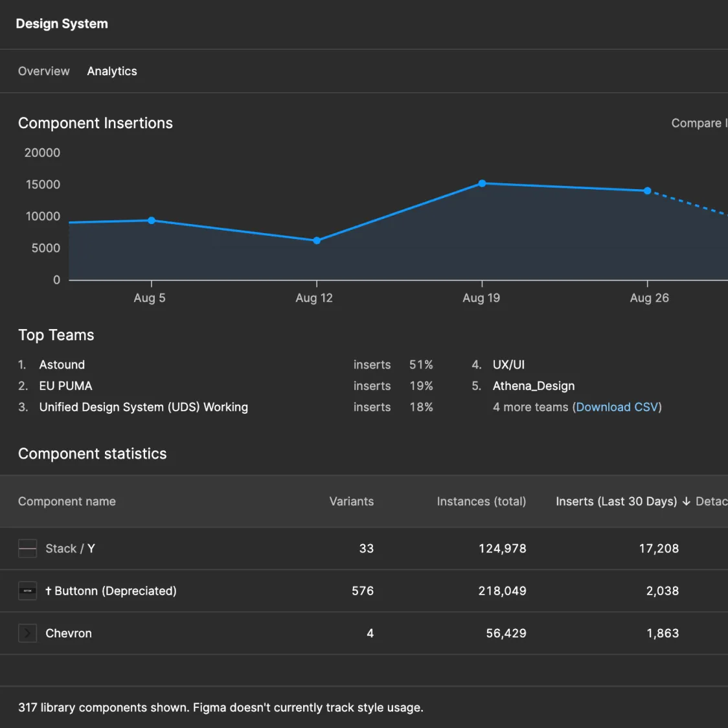Click the Unified Design System (UDS) Working team
The height and width of the screenshot is (728, 728).
coord(143,407)
